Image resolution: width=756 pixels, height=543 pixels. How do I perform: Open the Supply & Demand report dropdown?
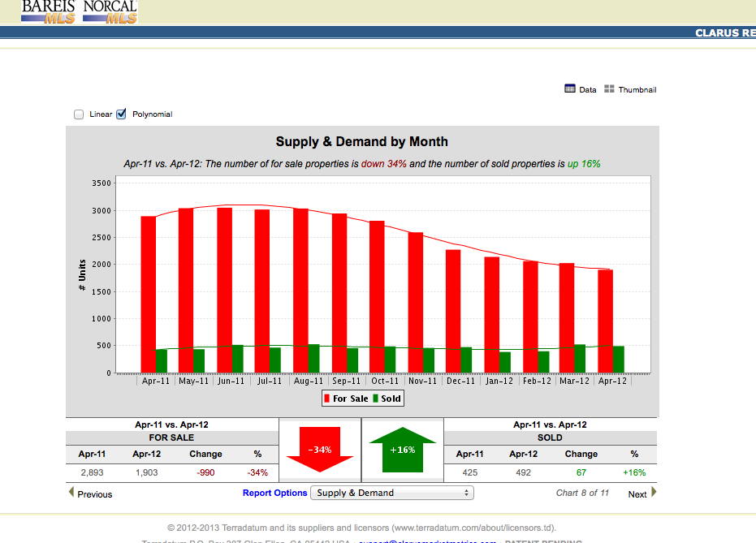[392, 493]
